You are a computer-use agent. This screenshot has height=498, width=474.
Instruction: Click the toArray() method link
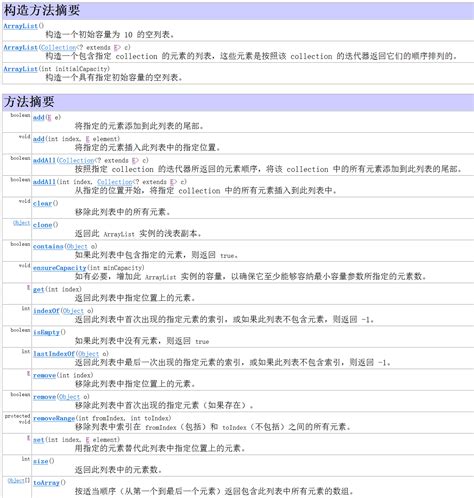(x=46, y=483)
